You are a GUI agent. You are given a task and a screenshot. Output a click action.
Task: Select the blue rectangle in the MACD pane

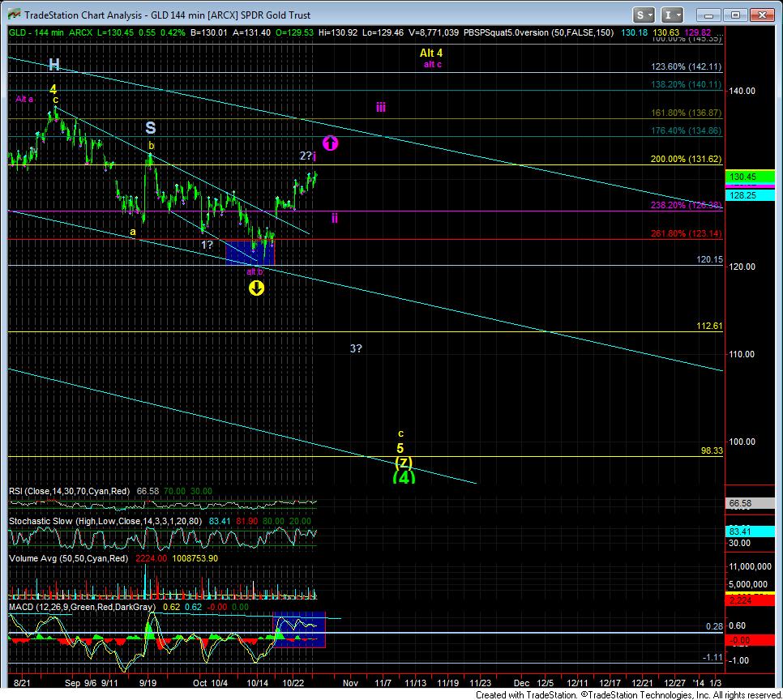click(x=298, y=630)
